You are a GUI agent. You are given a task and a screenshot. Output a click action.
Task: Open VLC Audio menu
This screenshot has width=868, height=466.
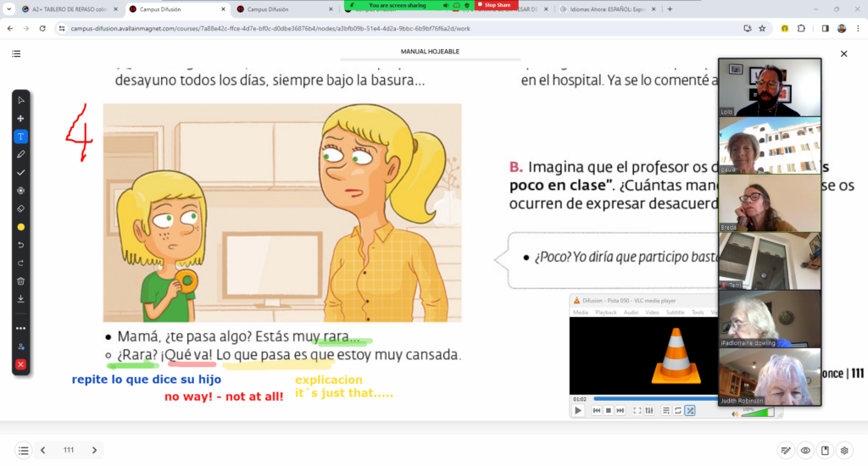tap(631, 313)
